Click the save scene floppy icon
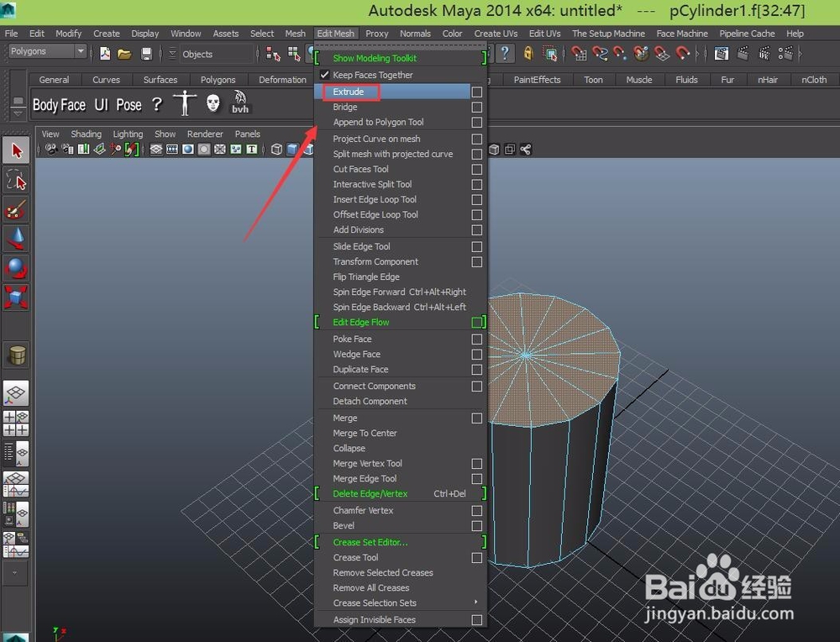840x642 pixels. coord(146,54)
